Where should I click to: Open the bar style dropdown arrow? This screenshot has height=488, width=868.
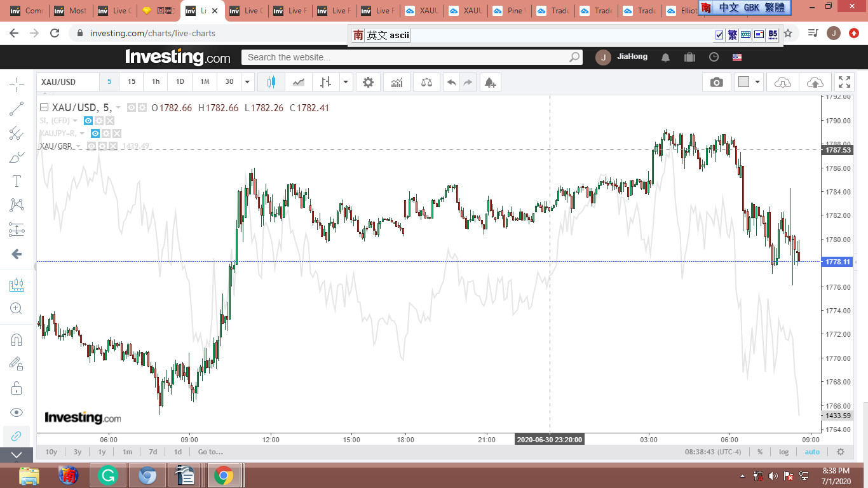(x=346, y=82)
